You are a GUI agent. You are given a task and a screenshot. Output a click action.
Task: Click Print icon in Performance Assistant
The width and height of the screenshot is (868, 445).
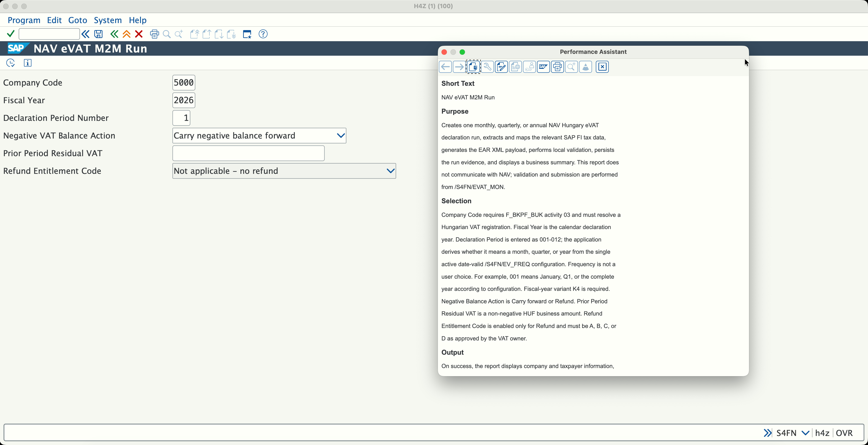pyautogui.click(x=558, y=67)
